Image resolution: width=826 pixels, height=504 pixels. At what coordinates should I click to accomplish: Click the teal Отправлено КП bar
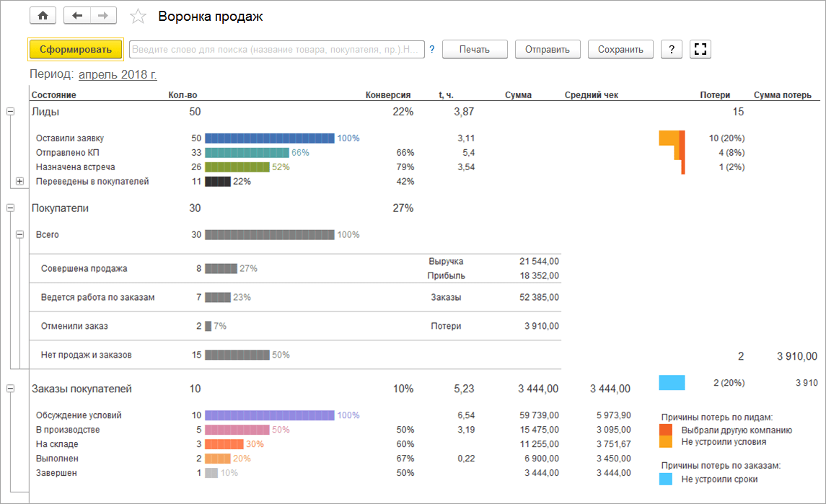(247, 152)
